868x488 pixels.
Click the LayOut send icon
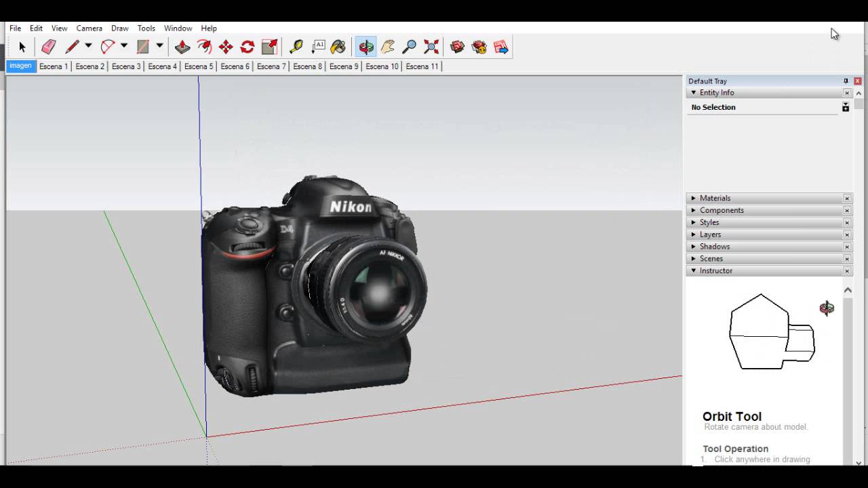tap(501, 47)
